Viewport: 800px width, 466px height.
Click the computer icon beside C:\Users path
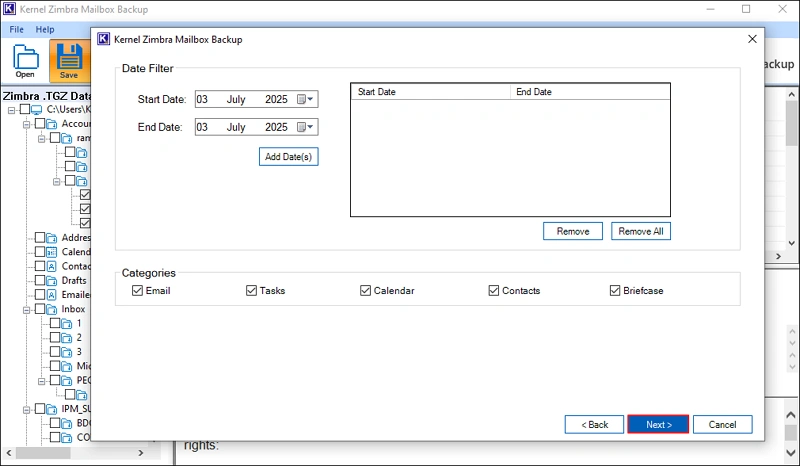[36, 109]
